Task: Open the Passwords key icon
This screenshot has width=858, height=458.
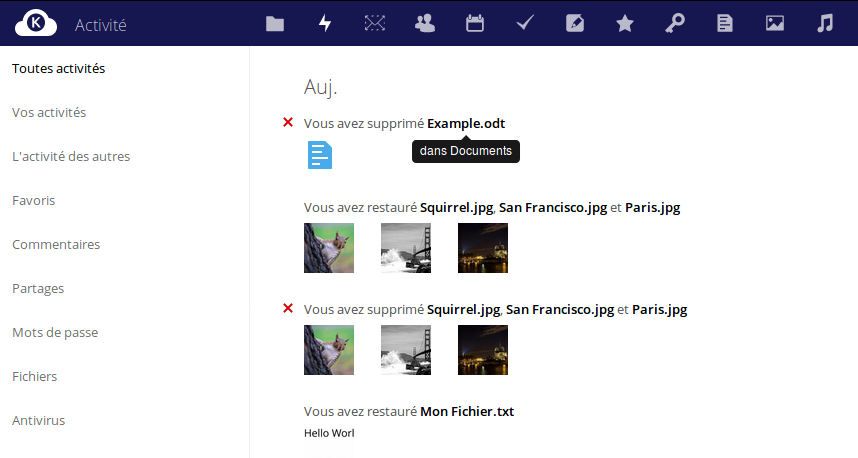Action: coord(675,24)
